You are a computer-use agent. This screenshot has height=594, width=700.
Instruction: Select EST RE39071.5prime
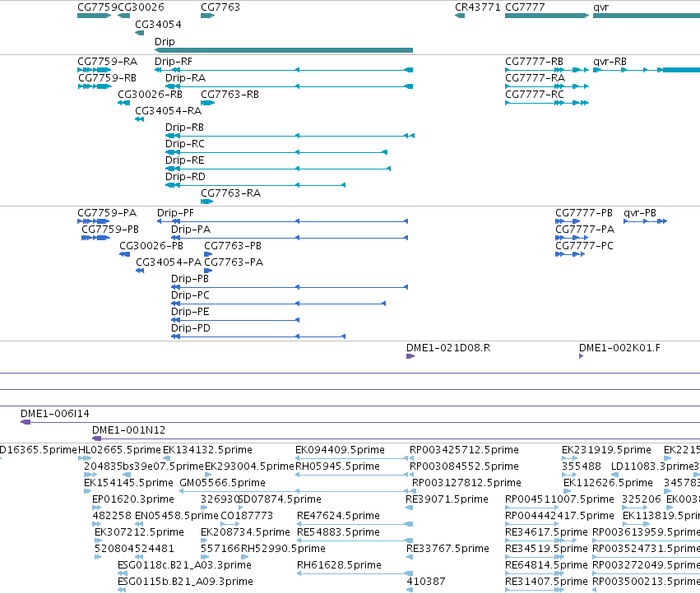409,508
